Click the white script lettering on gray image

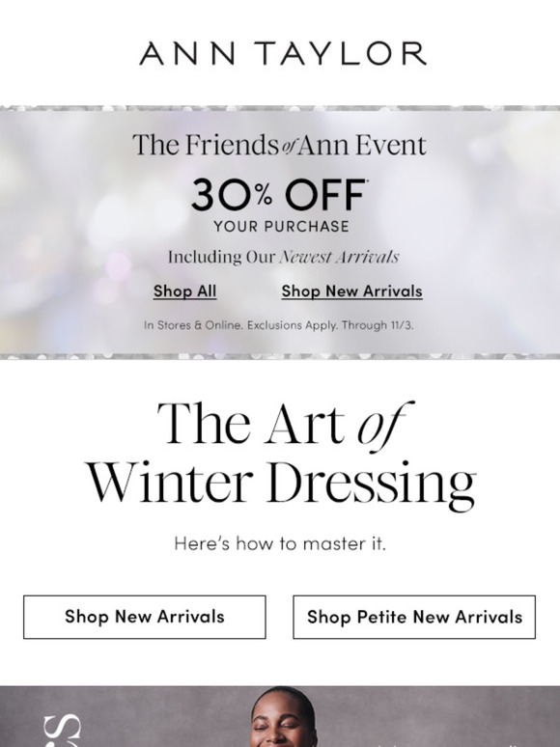pos(63,730)
